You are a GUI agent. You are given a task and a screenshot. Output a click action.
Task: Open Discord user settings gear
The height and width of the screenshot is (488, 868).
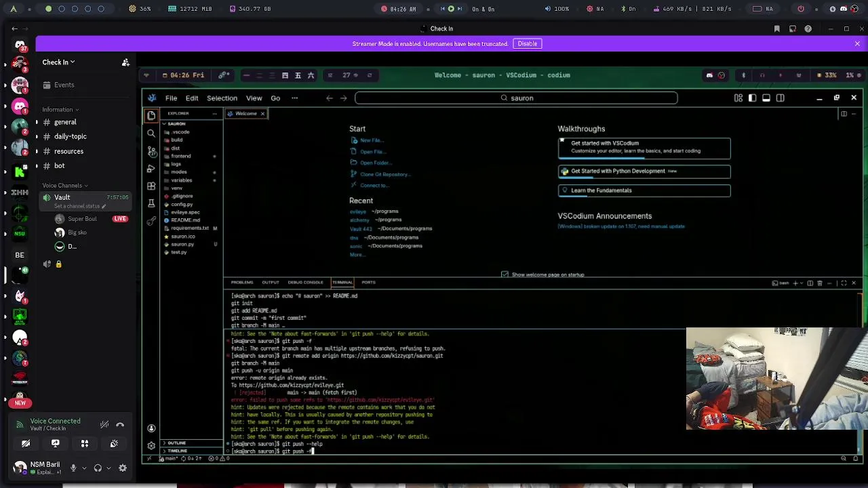tap(123, 468)
